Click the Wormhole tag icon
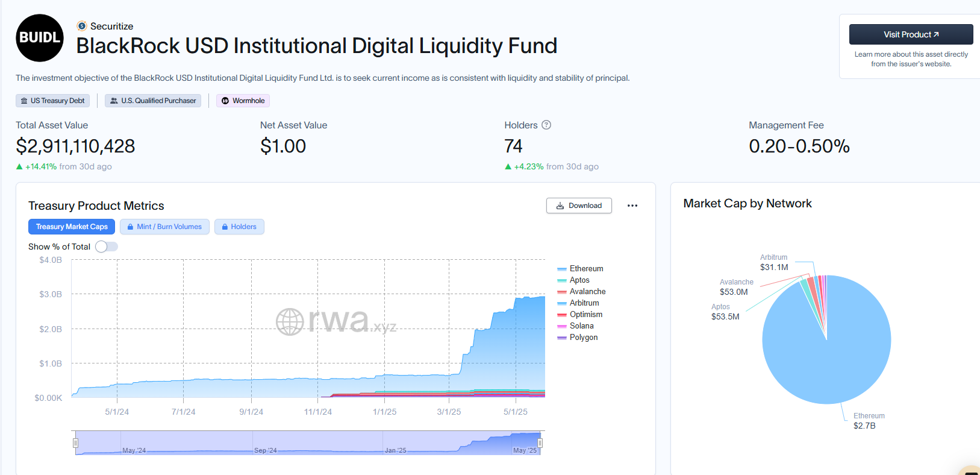Viewport: 980px width, 475px height. tap(225, 101)
